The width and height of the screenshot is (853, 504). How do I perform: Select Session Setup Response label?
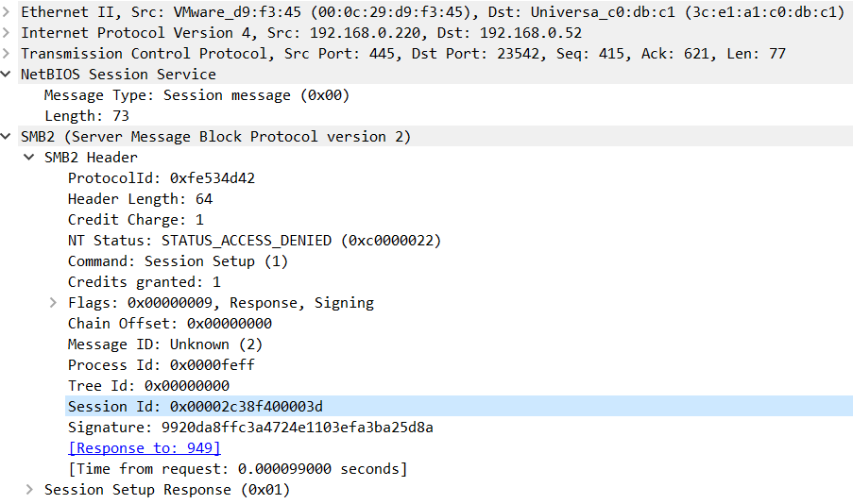click(x=167, y=490)
